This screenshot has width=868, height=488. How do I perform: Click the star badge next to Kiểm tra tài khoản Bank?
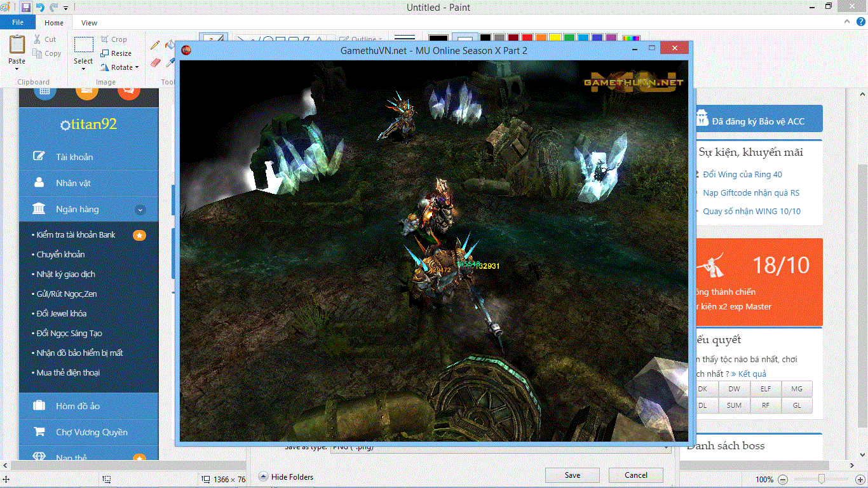click(x=139, y=235)
